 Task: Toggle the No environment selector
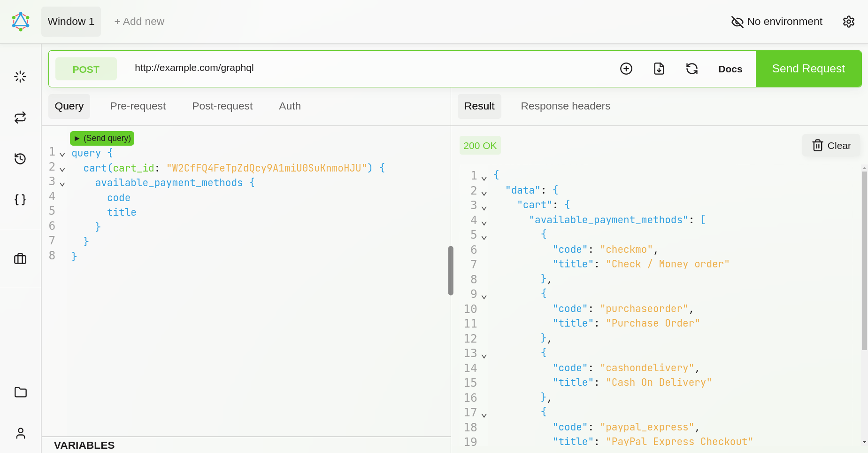(x=777, y=22)
